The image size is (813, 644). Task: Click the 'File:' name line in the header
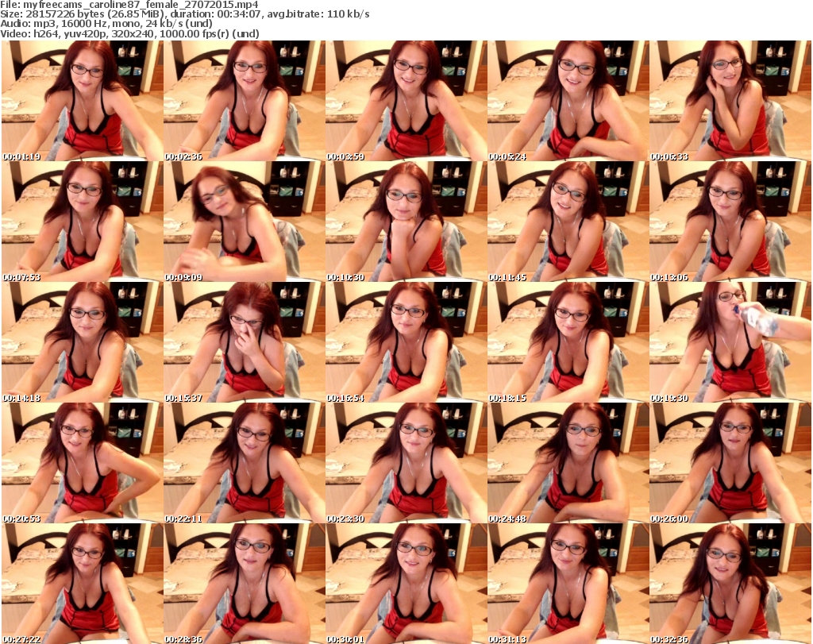(129, 5)
